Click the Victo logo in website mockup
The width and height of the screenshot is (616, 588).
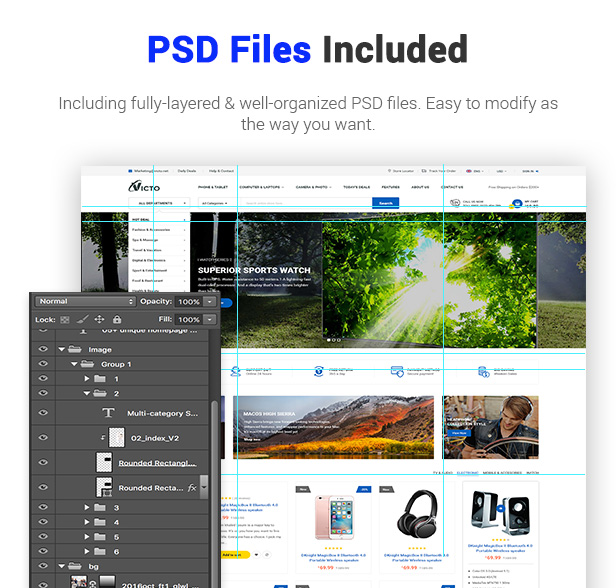[144, 187]
